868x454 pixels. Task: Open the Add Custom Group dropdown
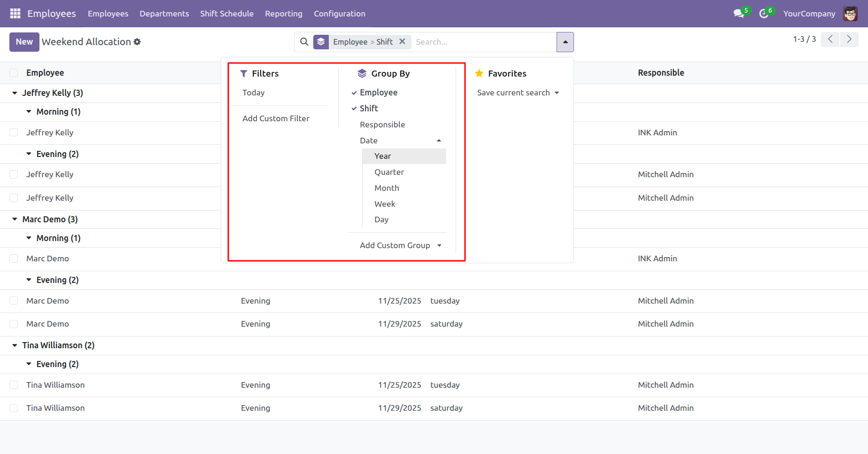401,245
